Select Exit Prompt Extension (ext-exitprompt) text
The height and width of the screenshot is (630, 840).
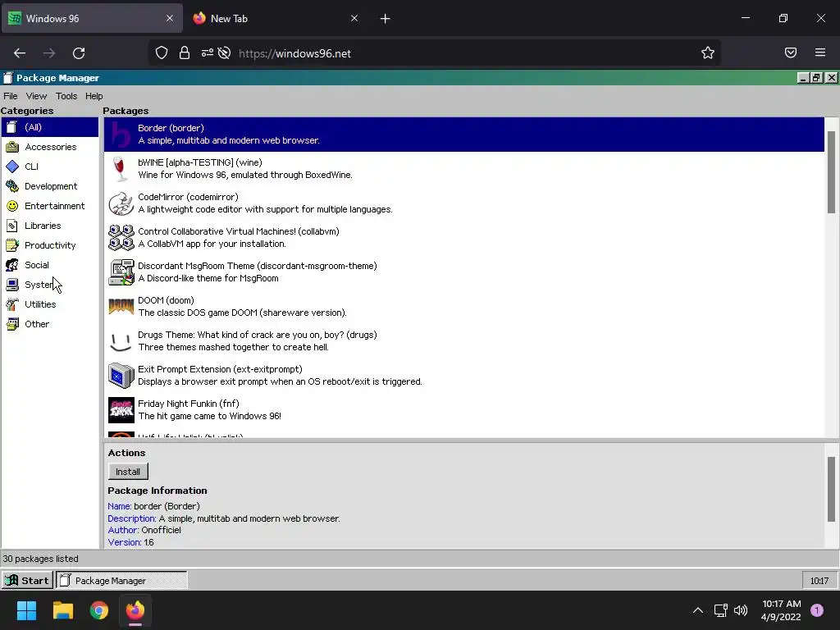pos(220,370)
